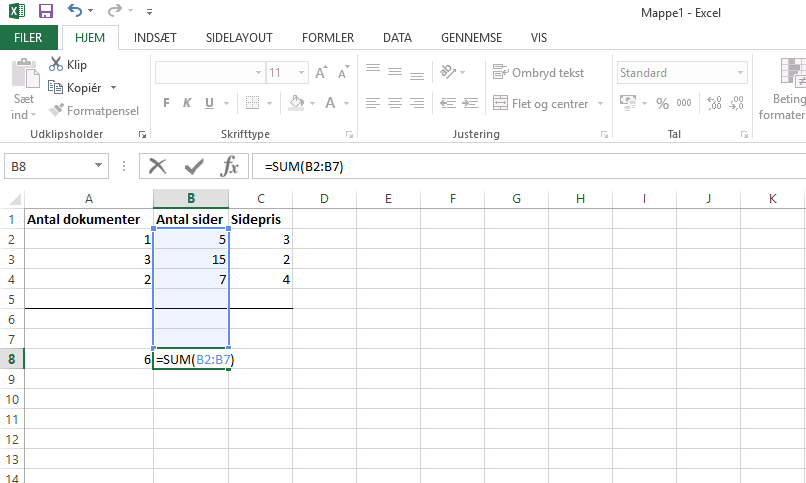Click the increase indent icon
Image resolution: width=806 pixels, height=483 pixels.
pyautogui.click(x=470, y=103)
